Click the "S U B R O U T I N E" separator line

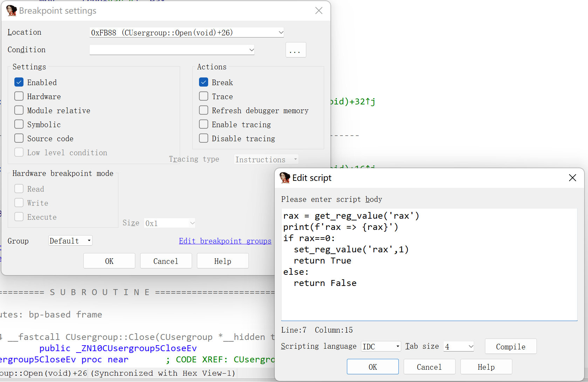click(100, 292)
